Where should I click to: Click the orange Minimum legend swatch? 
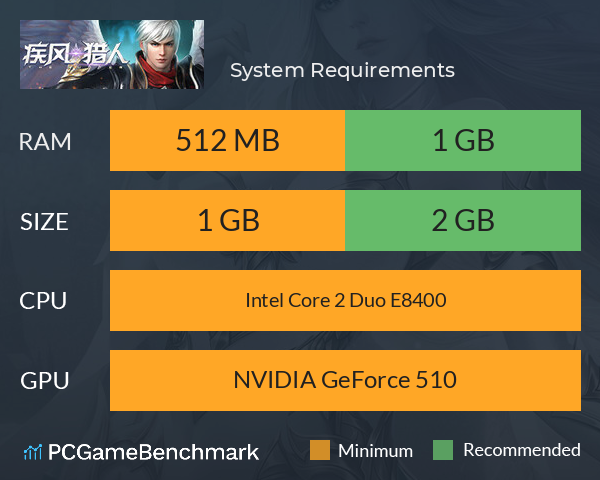pyautogui.click(x=320, y=450)
